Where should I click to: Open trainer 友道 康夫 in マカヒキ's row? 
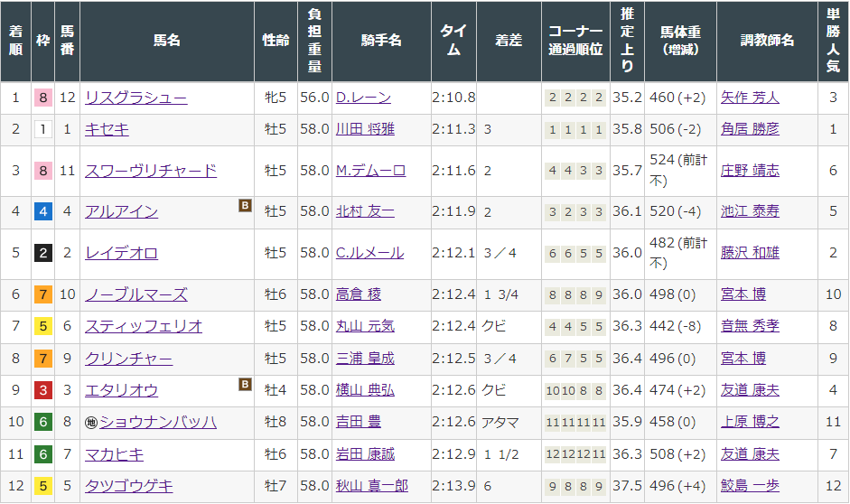[x=750, y=454]
